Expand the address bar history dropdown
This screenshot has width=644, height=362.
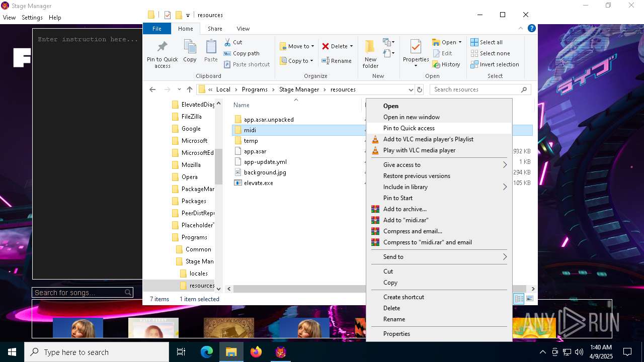(x=411, y=89)
